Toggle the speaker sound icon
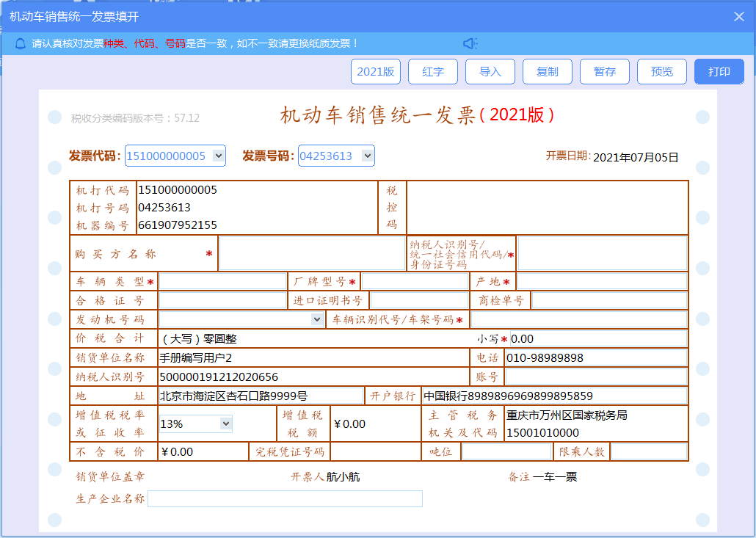This screenshot has width=756, height=538. coord(470,44)
